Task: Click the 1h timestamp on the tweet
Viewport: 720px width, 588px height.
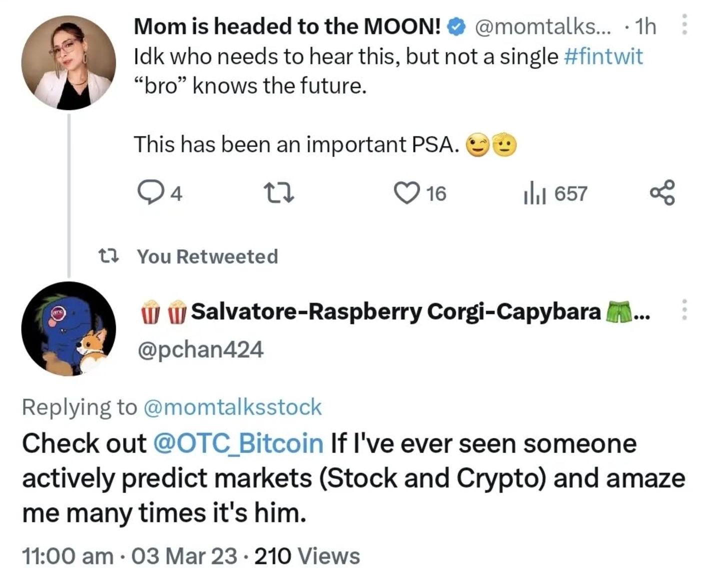Action: point(645,27)
